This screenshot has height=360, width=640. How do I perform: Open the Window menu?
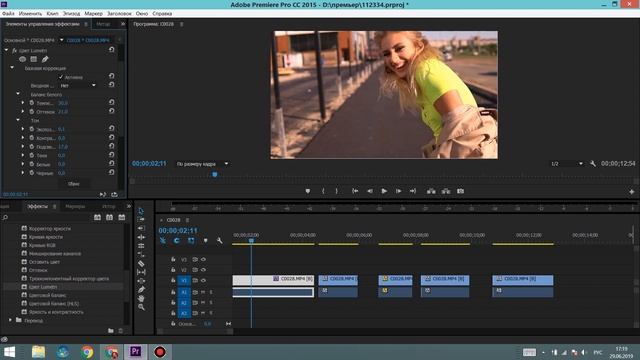[142, 13]
